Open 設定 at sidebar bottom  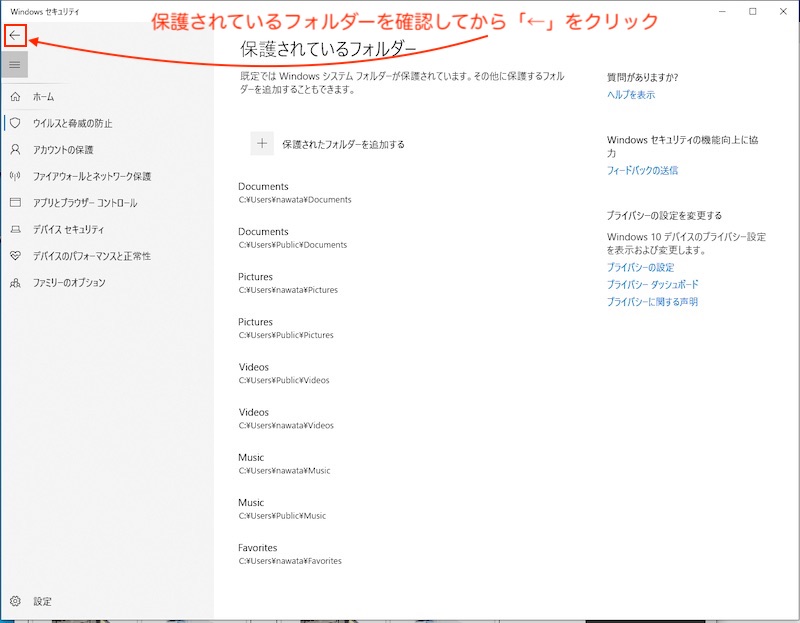click(x=42, y=601)
